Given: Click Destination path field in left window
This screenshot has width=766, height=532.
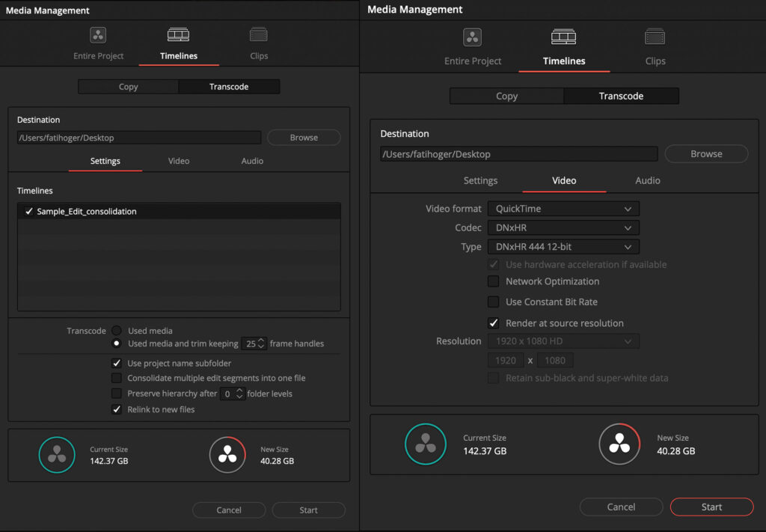Looking at the screenshot, I should pos(139,138).
